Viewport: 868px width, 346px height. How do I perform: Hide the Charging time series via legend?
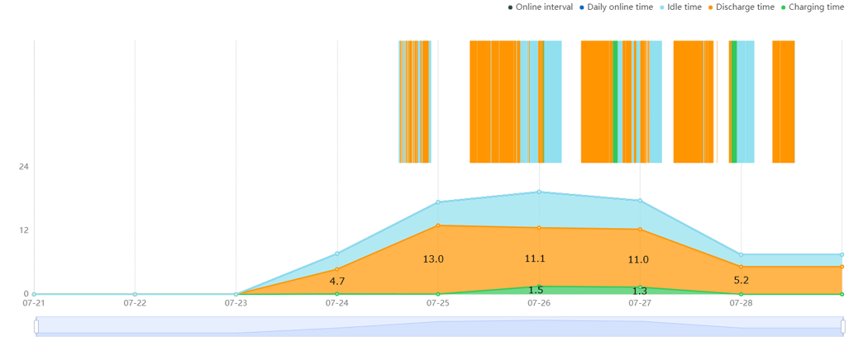[813, 7]
